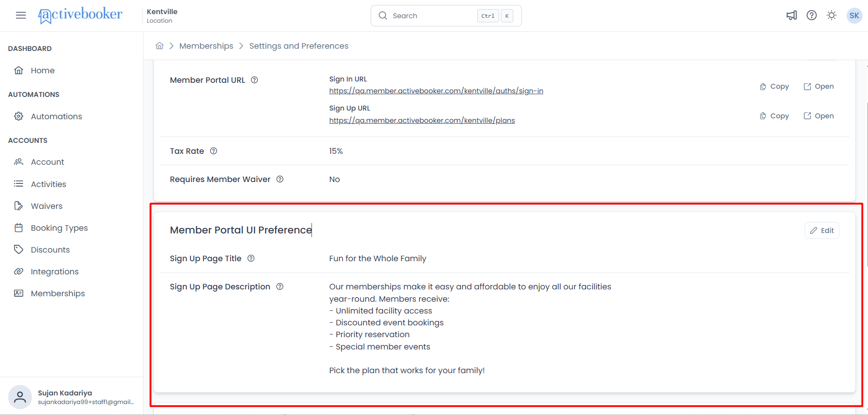Show Requires Member Waiver help icon

280,179
